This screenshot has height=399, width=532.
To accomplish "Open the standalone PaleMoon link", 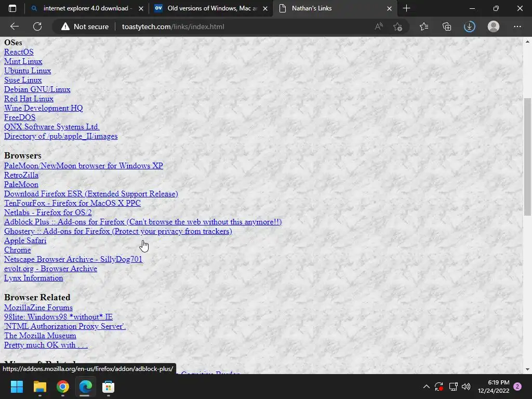I will click(21, 184).
